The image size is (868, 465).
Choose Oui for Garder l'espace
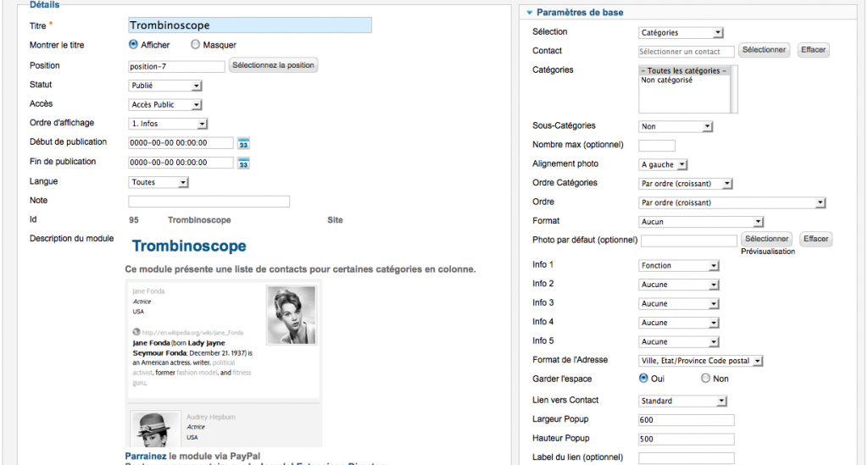click(644, 379)
